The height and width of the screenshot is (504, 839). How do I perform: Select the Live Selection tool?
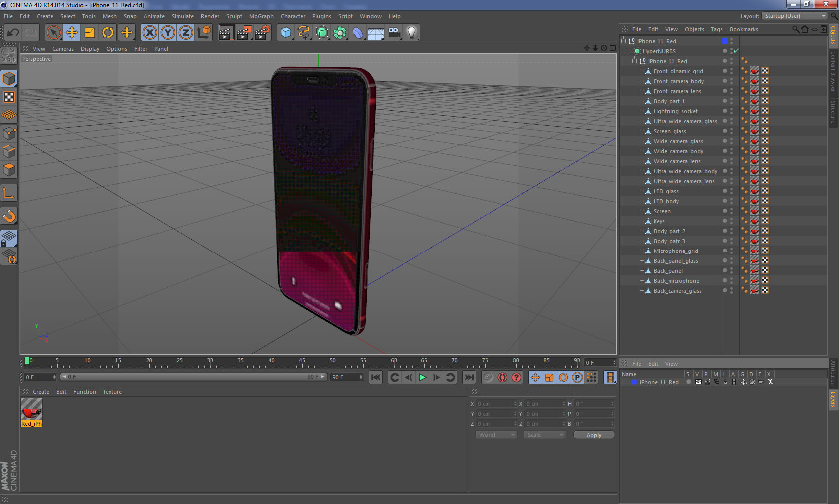(53, 33)
